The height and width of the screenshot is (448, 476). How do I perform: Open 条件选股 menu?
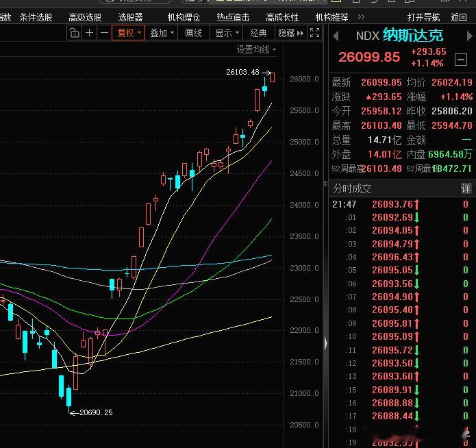36,17
